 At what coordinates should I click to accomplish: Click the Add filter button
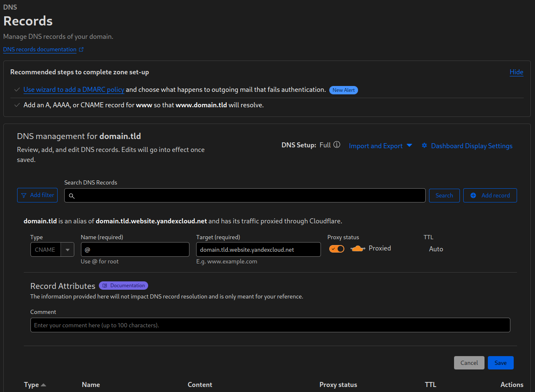pyautogui.click(x=37, y=195)
